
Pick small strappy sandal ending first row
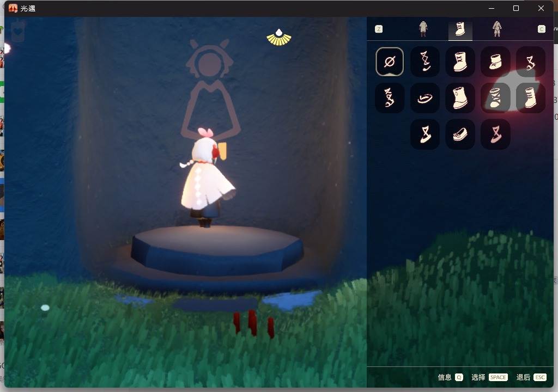point(531,62)
